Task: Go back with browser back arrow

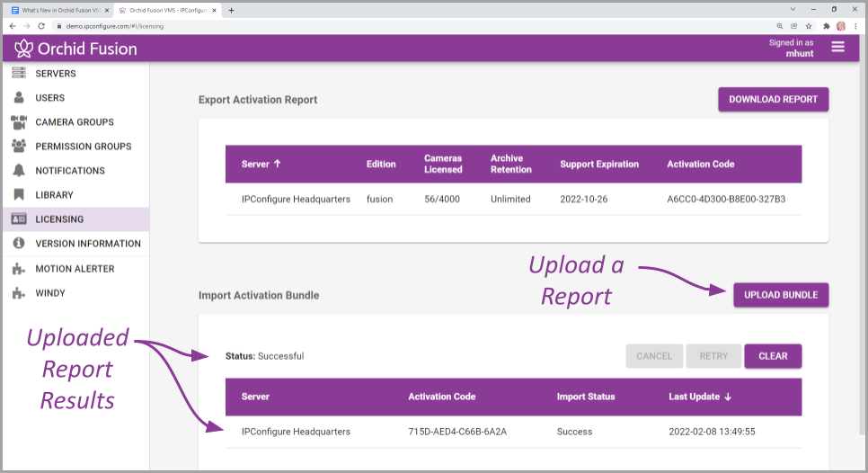Action: 13,26
